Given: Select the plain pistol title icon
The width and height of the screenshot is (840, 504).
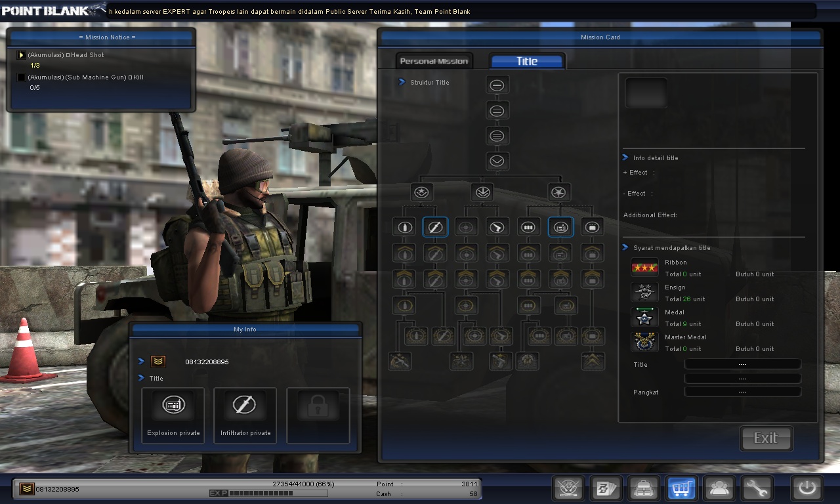Looking at the screenshot, I should tap(498, 227).
